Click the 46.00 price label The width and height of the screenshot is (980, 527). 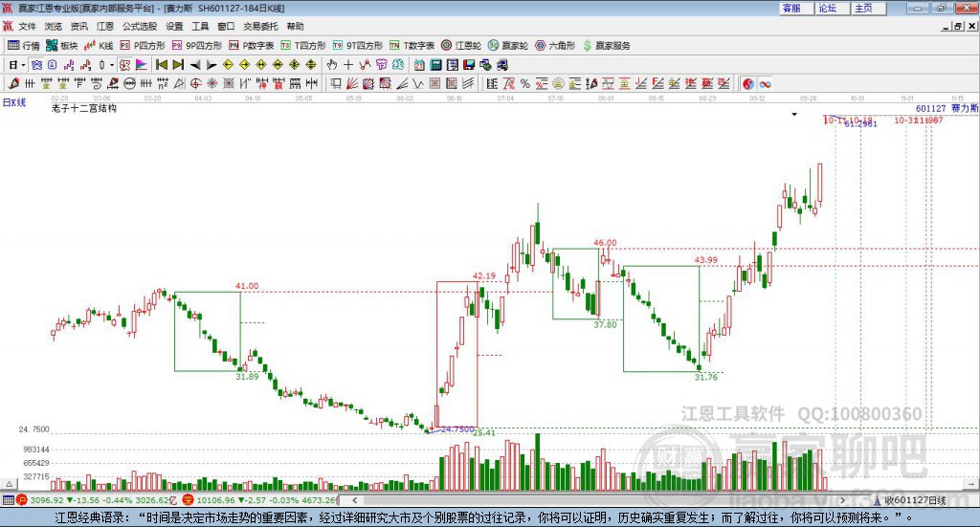605,243
